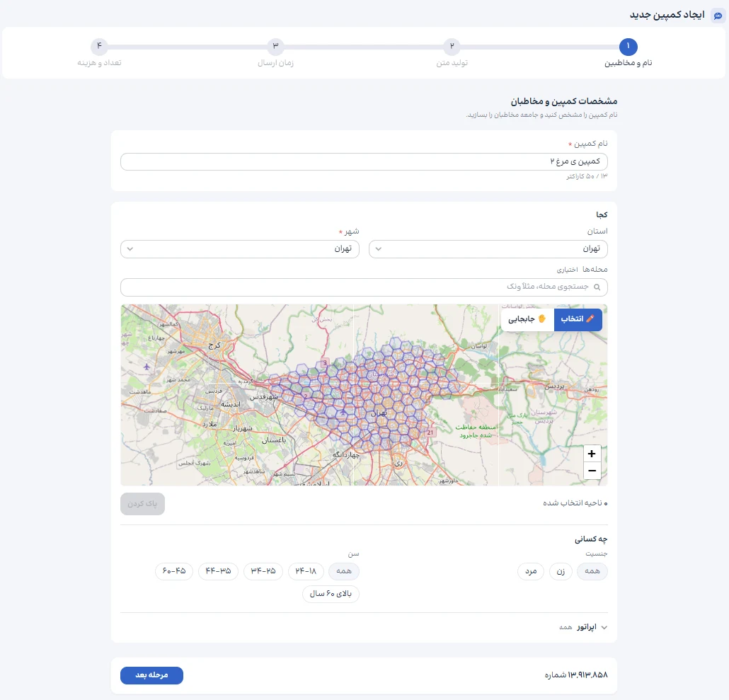Click the پردیس label on the map
The image size is (729, 700).
554,386
